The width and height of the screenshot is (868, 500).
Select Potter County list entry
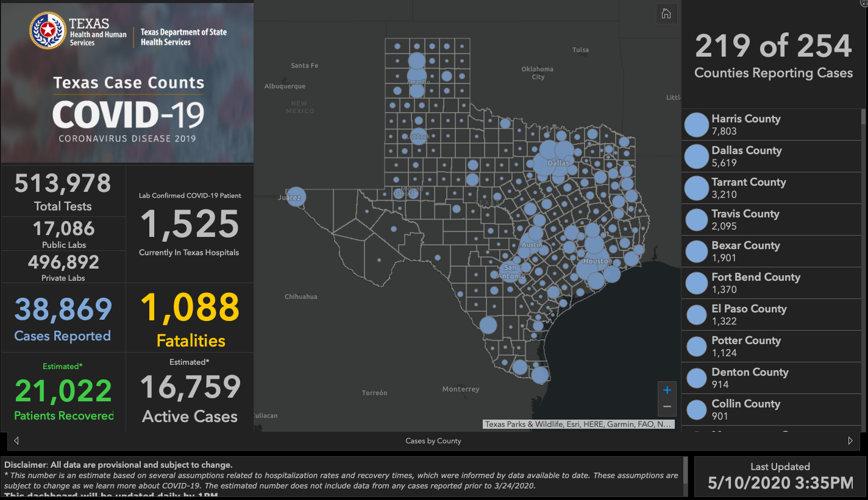(x=745, y=346)
